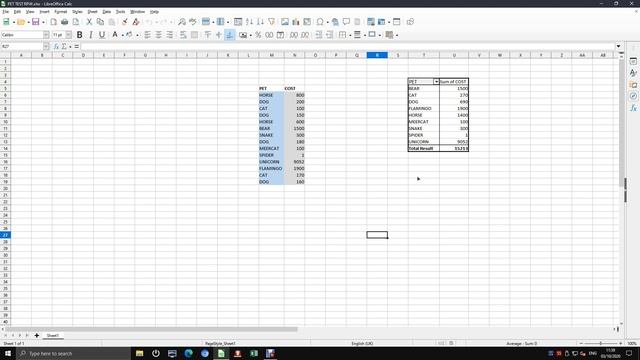The height and width of the screenshot is (360, 640).
Task: Click the Open folder icon
Action: click(x=21, y=22)
